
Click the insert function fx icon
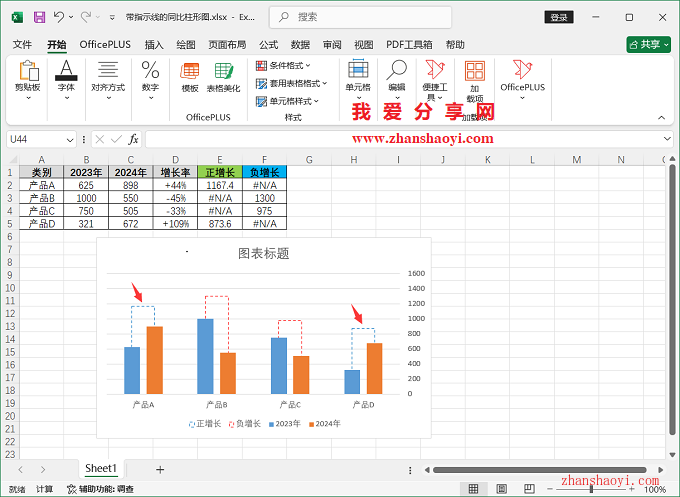pyautogui.click(x=133, y=139)
